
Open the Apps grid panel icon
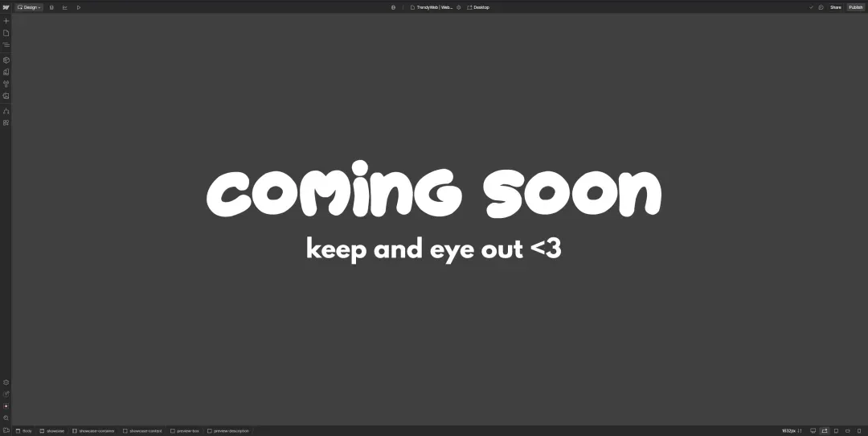click(6, 122)
